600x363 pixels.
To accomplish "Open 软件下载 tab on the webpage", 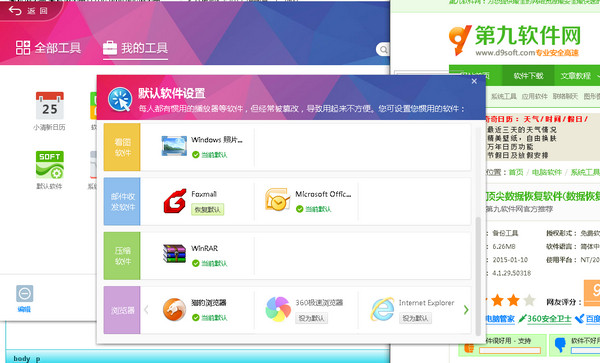I will (x=528, y=76).
